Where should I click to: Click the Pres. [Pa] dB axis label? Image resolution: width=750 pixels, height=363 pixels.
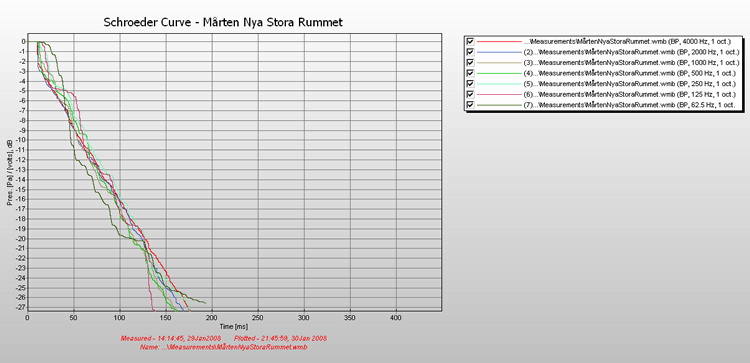point(9,172)
